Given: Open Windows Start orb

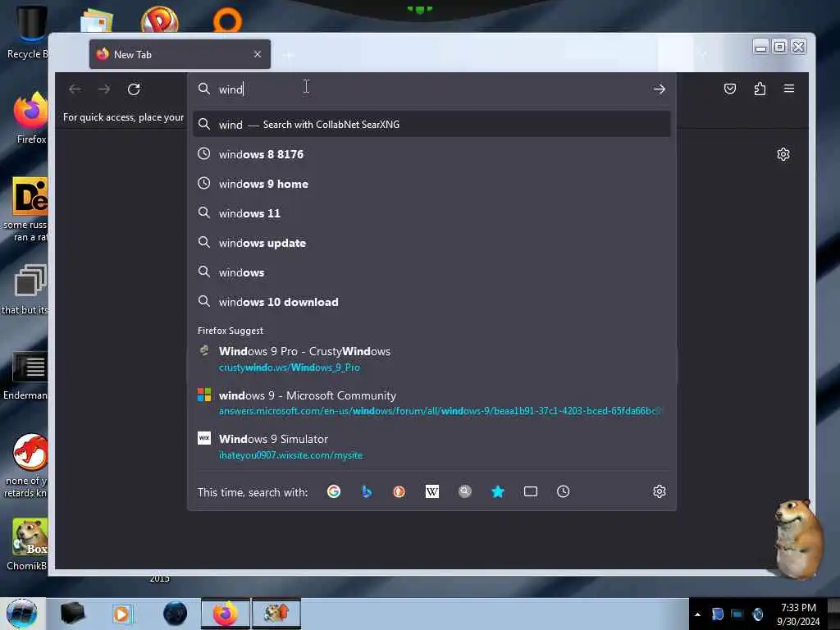Looking at the screenshot, I should click(x=22, y=614).
